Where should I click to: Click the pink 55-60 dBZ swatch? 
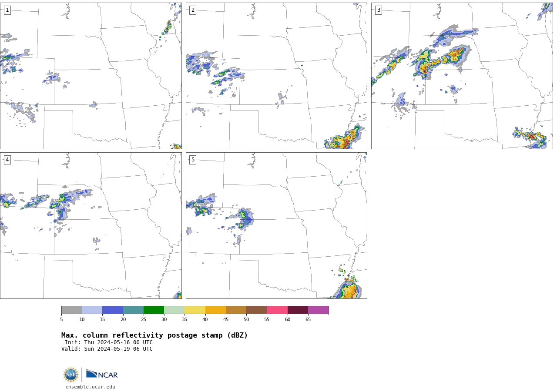point(277,310)
